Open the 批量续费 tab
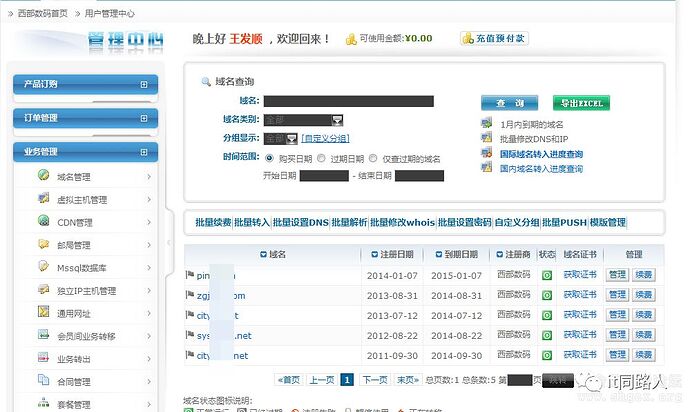 point(208,222)
